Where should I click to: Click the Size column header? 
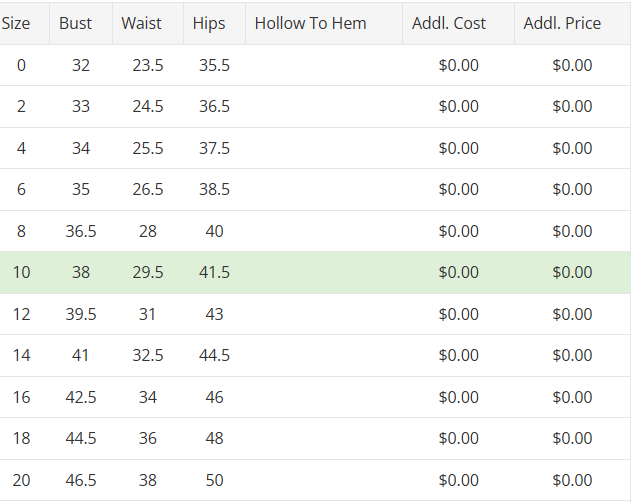point(16,23)
